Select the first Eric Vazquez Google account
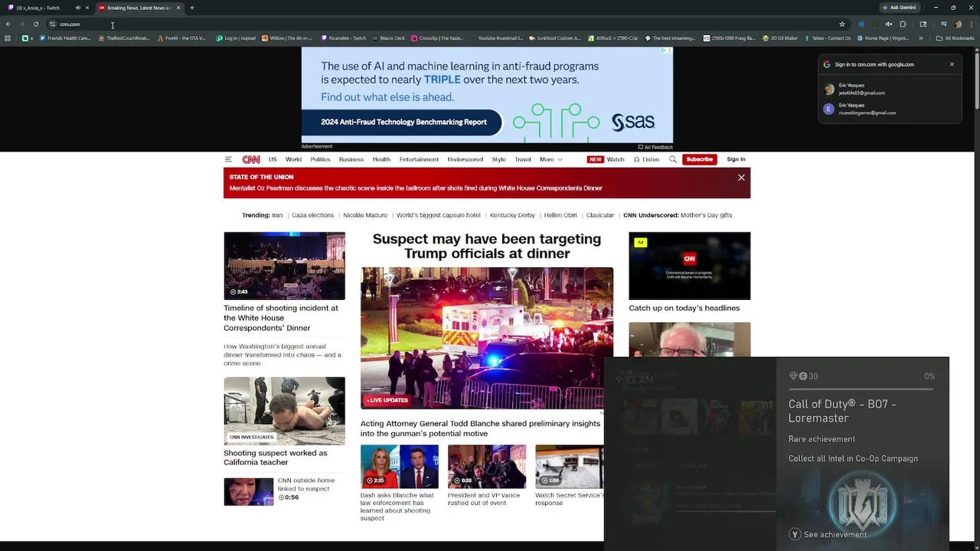The height and width of the screenshot is (551, 980). click(890, 89)
